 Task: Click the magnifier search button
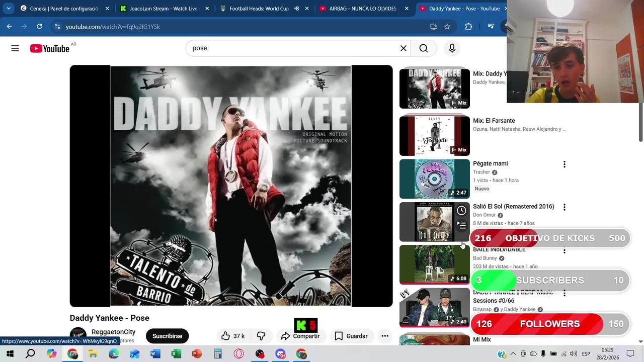pyautogui.click(x=424, y=48)
